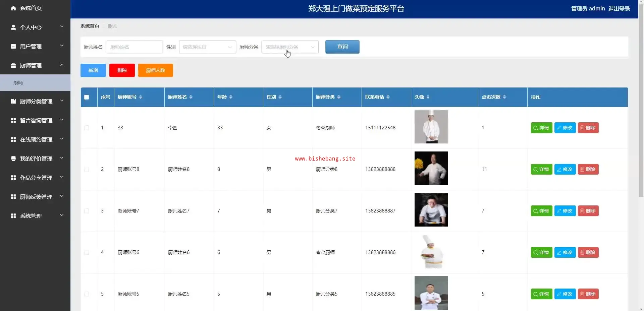Click the 用户管理 sidebar icon
This screenshot has width=644, height=311.
13,46
